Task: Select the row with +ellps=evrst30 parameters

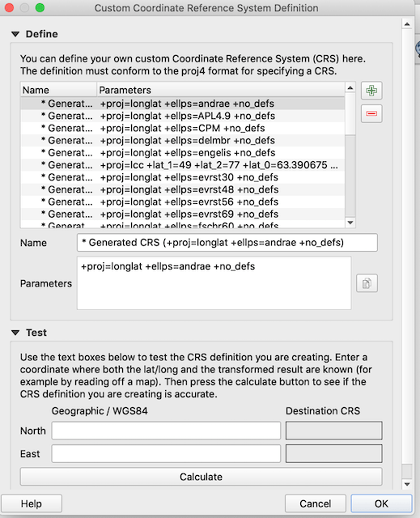Action: point(183,177)
